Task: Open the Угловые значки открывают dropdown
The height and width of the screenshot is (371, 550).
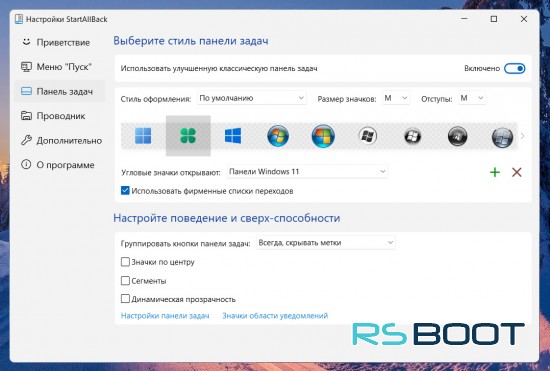Action: (x=307, y=171)
